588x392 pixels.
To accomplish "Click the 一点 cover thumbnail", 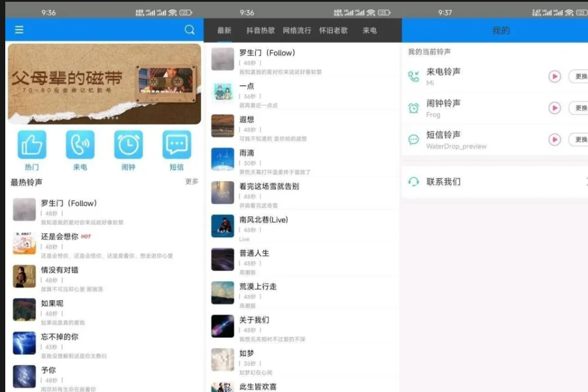I will coord(223,92).
